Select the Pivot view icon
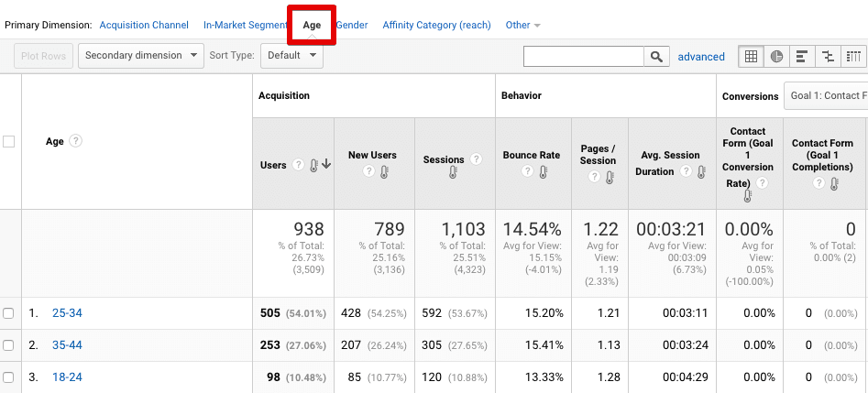The image size is (868, 393). click(853, 57)
